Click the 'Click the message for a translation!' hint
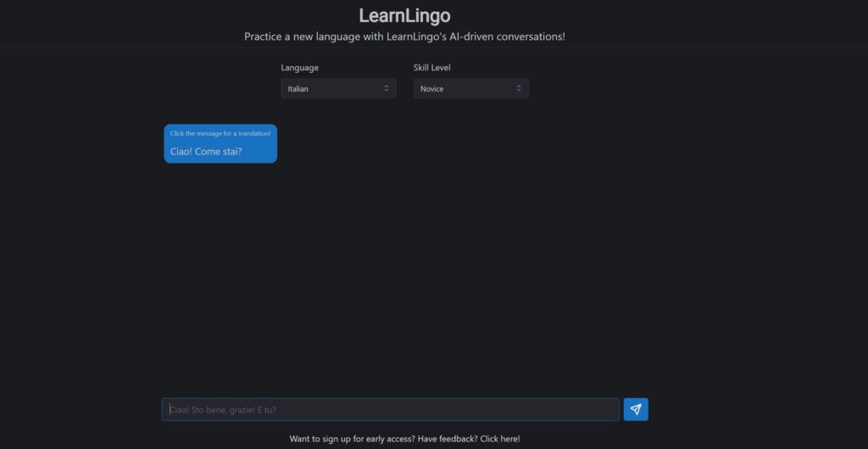The height and width of the screenshot is (449, 868). [220, 133]
